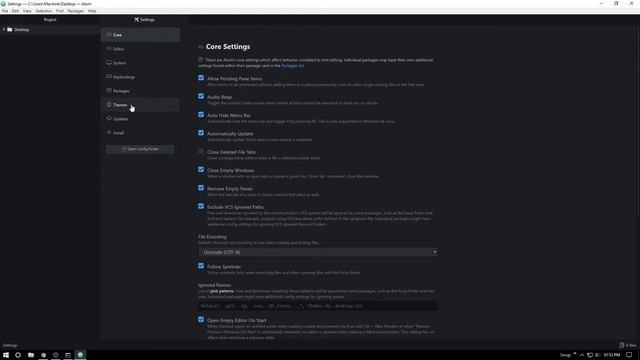Show hidden tray icons chevron
The width and height of the screenshot is (640, 360).
point(582,355)
